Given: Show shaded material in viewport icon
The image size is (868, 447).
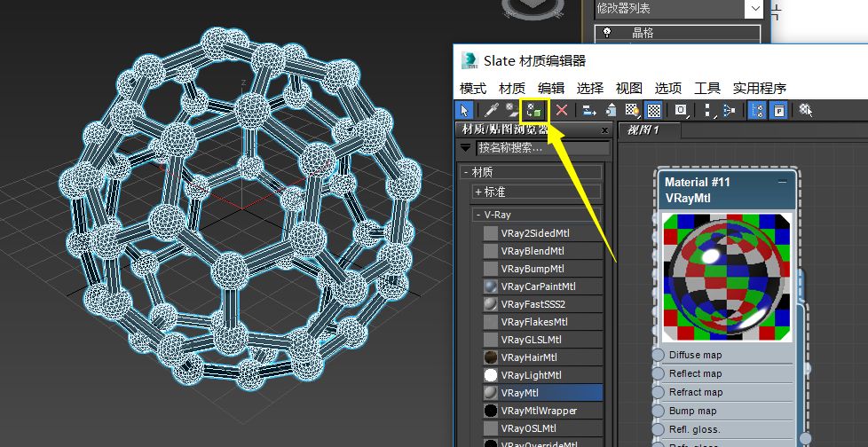Looking at the screenshot, I should coord(632,110).
